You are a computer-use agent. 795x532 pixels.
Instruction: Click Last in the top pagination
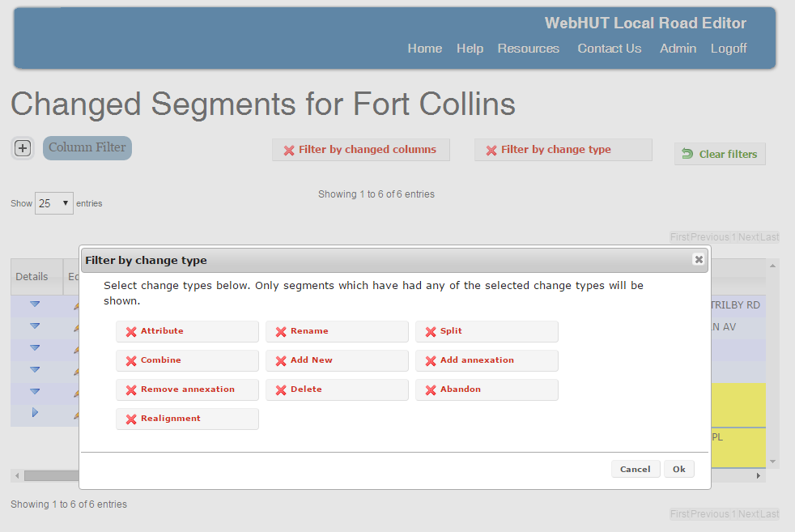coord(769,236)
